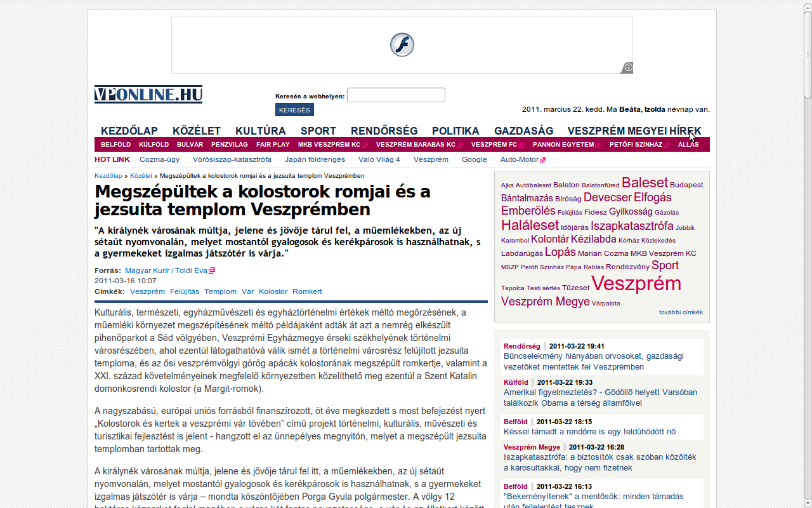Click the article headline Megszépültek a kolostorok
The image size is (812, 508).
point(263,200)
